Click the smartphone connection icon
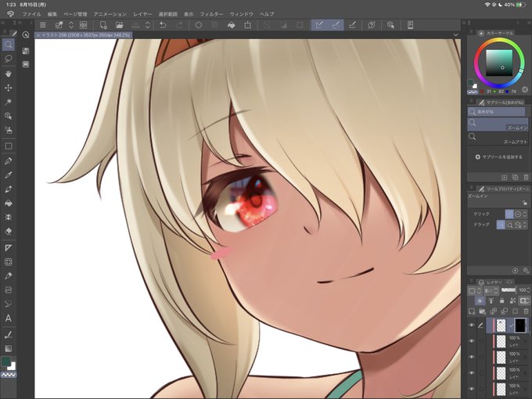This screenshot has width=532, height=399. tap(410, 25)
